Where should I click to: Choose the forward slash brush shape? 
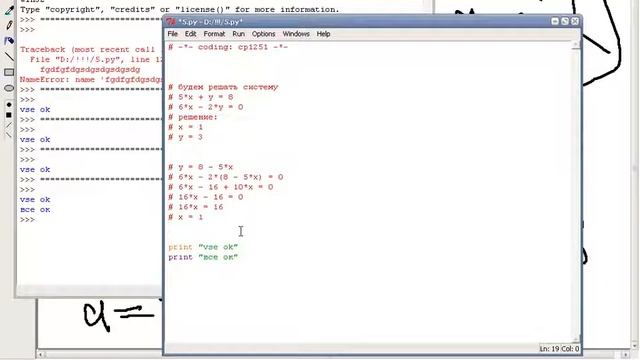(9, 125)
